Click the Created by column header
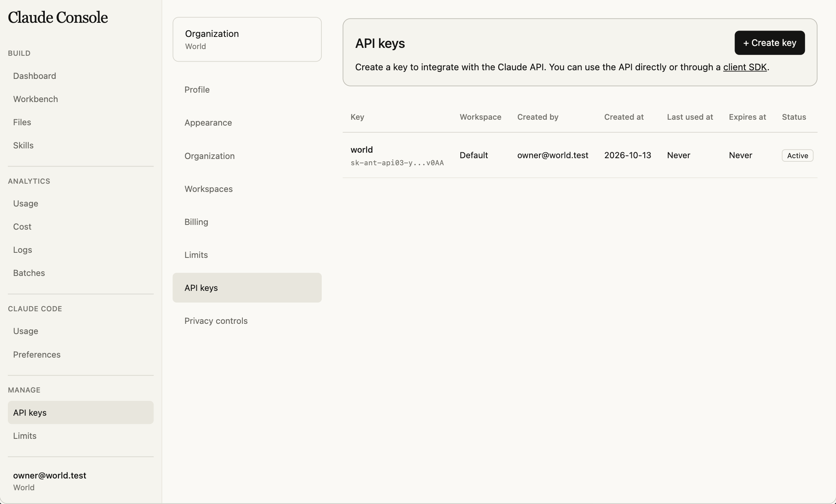 [538, 117]
